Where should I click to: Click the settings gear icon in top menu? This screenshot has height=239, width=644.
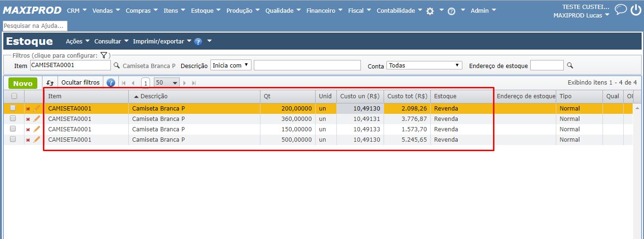pyautogui.click(x=430, y=11)
